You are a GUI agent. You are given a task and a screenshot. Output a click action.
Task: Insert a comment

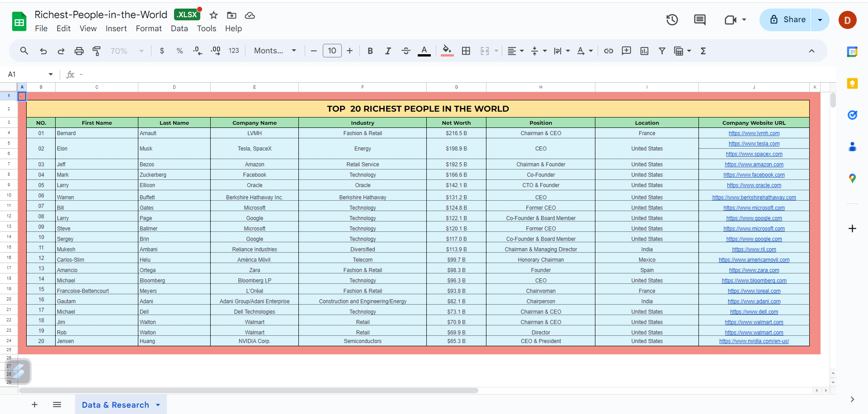click(x=627, y=51)
